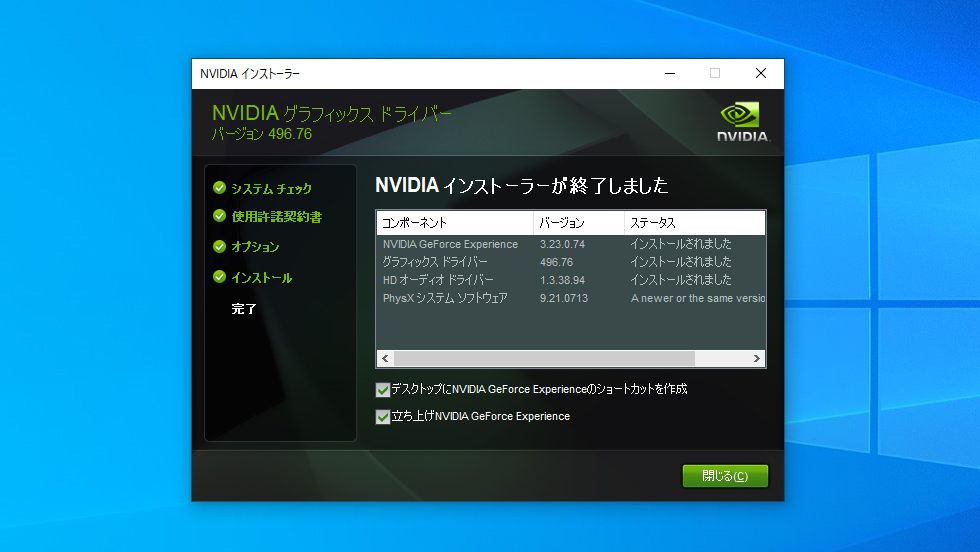This screenshot has height=552, width=980.
Task: Click GeForce Experience インストールされました status
Action: [x=681, y=244]
